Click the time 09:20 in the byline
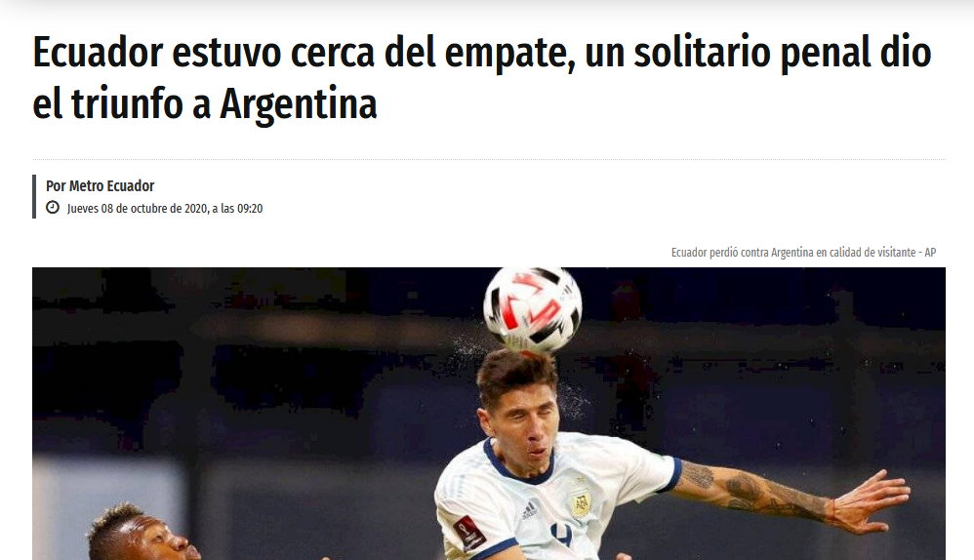974x560 pixels. (x=250, y=209)
